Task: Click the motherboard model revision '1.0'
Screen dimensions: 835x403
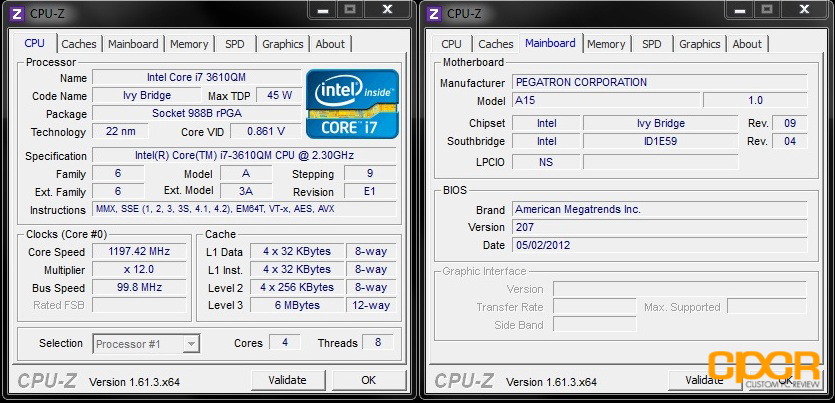Action: (x=755, y=100)
